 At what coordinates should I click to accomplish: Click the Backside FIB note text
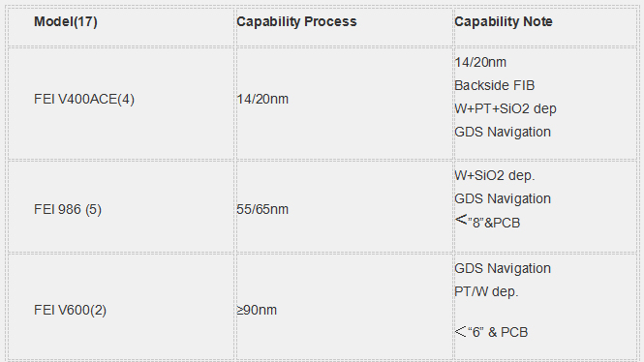(495, 85)
